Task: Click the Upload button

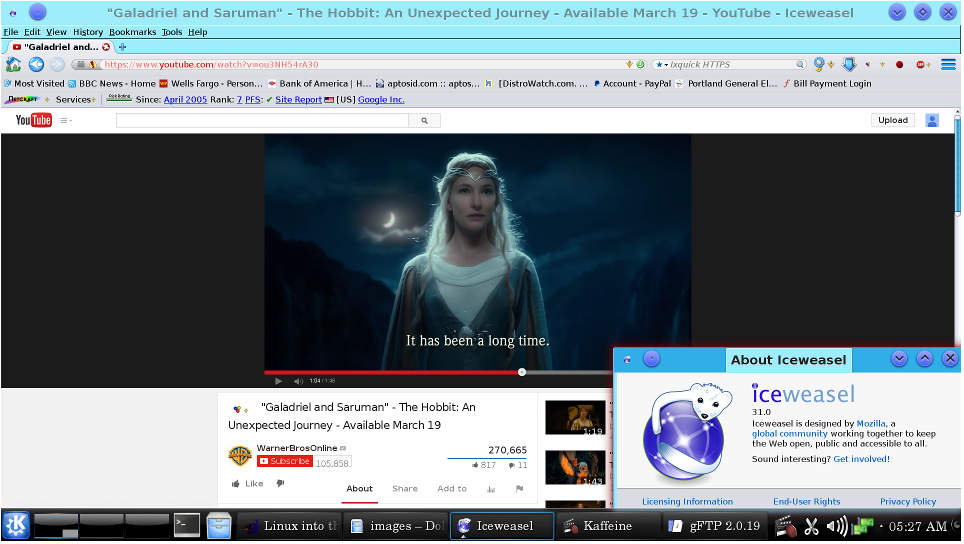Action: coord(893,120)
